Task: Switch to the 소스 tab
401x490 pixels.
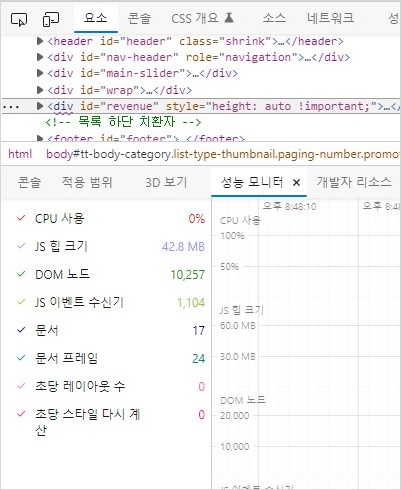Action: pyautogui.click(x=274, y=18)
